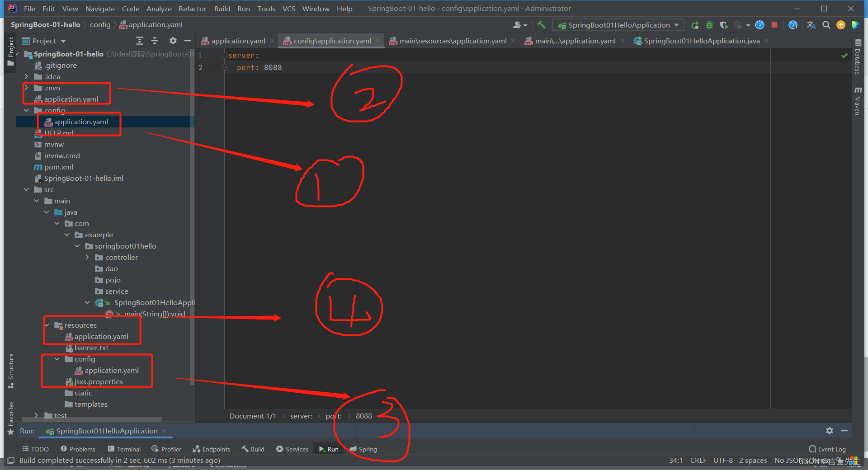Click the server: breadcrumb in editor footer
868x470 pixels.
click(301, 416)
